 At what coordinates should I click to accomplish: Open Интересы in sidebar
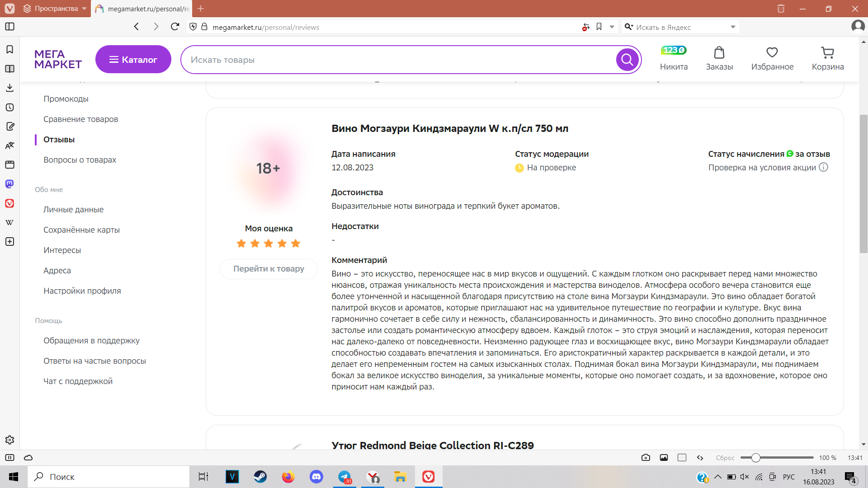[x=62, y=250]
